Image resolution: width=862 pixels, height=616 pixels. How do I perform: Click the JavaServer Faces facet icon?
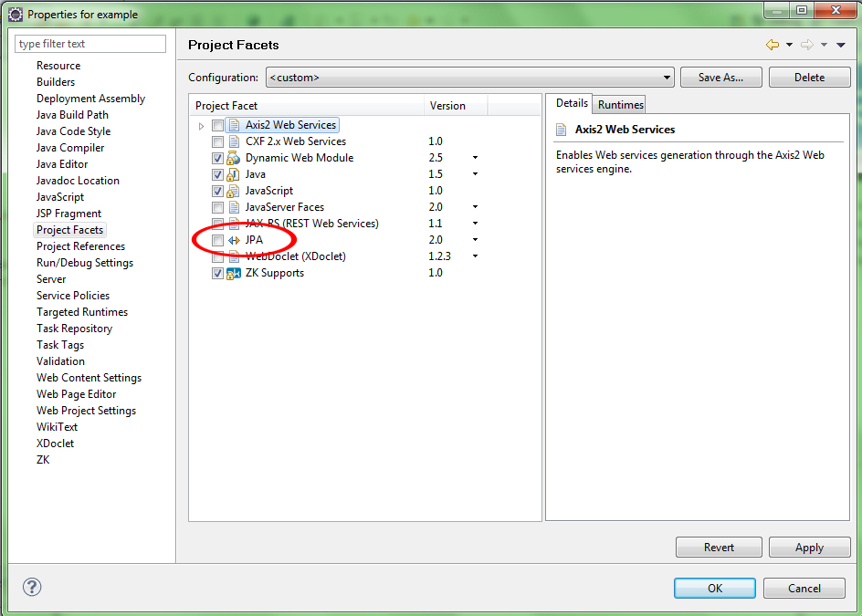[234, 207]
